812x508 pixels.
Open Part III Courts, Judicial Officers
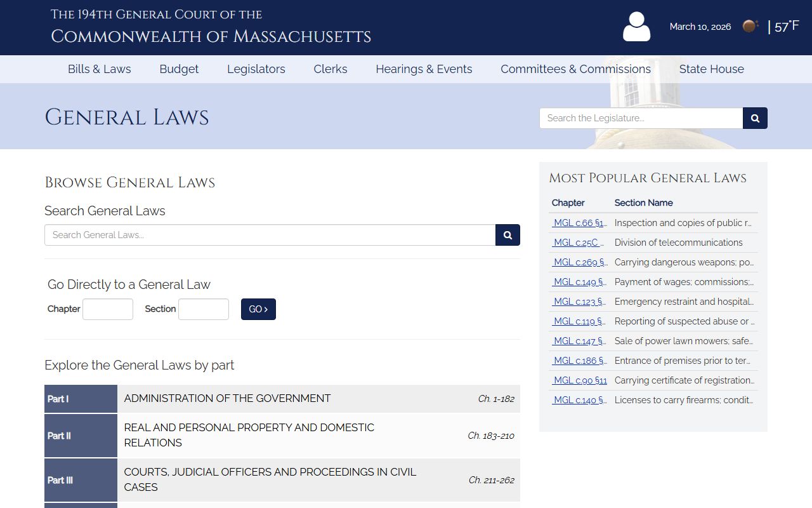click(x=282, y=480)
